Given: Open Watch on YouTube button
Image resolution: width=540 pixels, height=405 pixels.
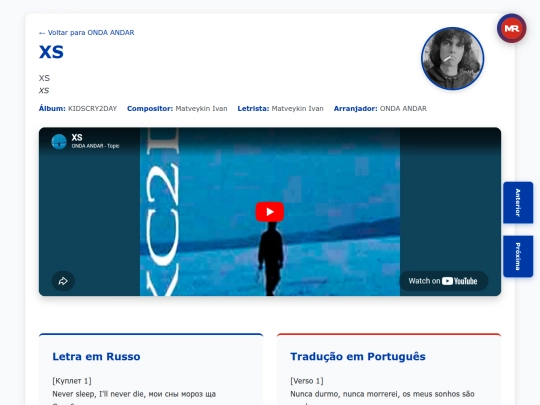Looking at the screenshot, I should point(444,281).
